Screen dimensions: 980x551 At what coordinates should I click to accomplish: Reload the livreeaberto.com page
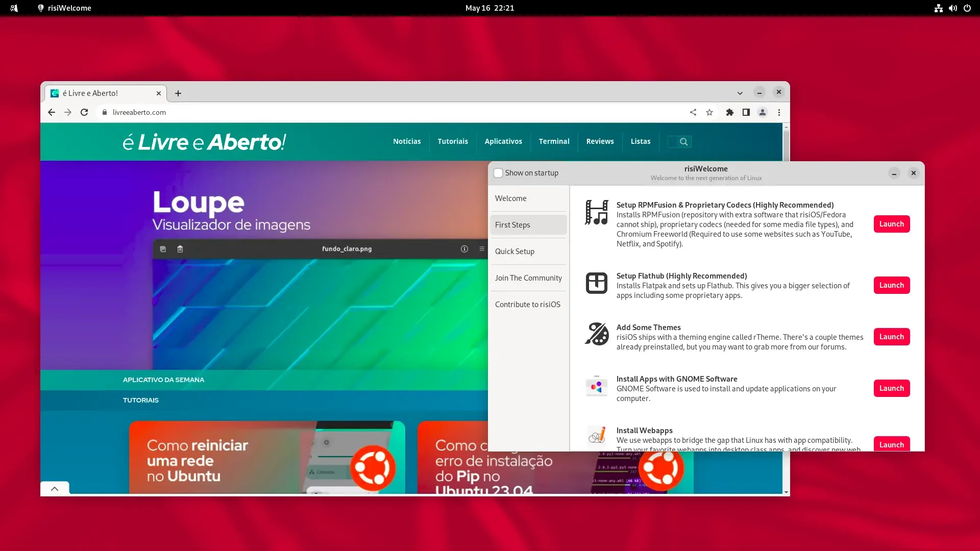click(84, 112)
